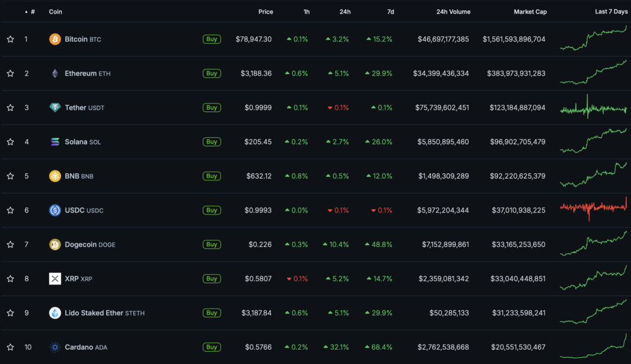Image resolution: width=631 pixels, height=364 pixels.
Task: Click the Dogecoin logo icon
Action: 55,245
